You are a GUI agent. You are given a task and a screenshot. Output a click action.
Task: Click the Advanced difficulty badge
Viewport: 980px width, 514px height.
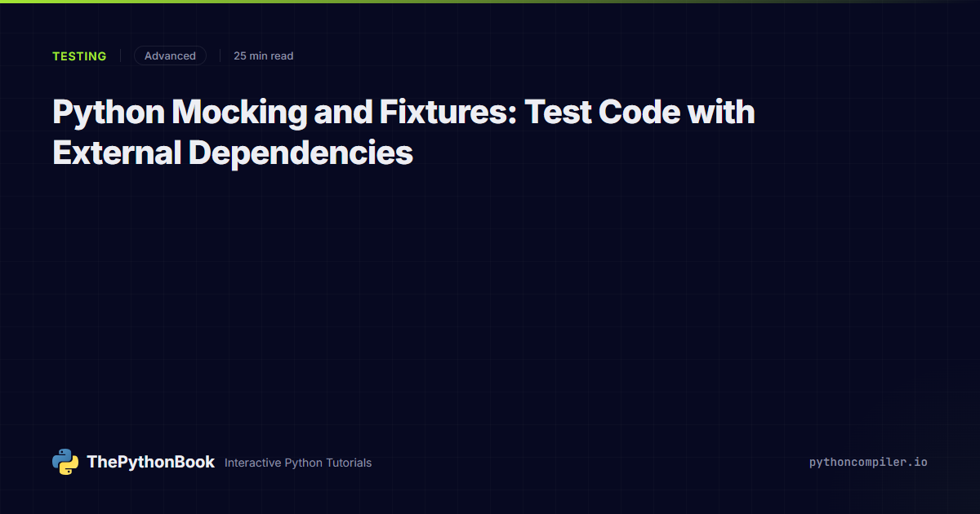click(x=170, y=56)
